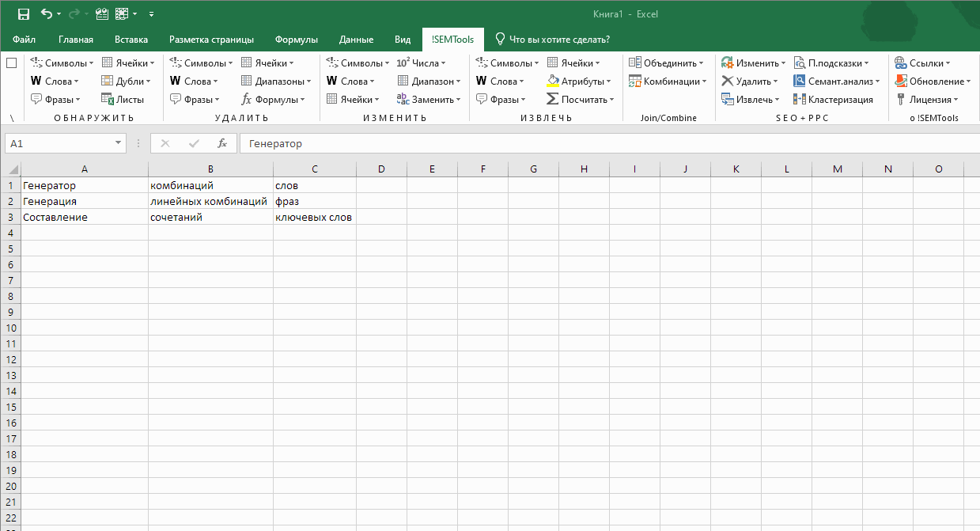Save the workbook with the floppy icon
980x531 pixels.
(23, 13)
